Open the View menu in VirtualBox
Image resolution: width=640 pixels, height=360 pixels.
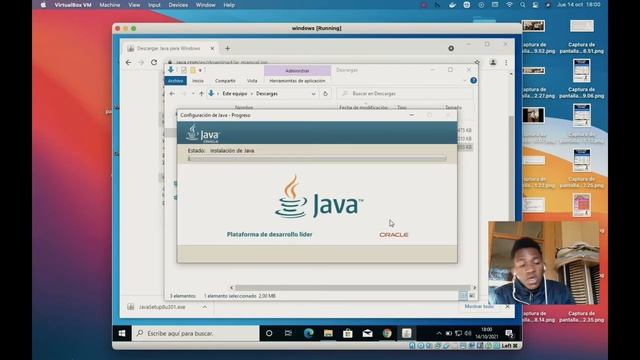pos(134,5)
